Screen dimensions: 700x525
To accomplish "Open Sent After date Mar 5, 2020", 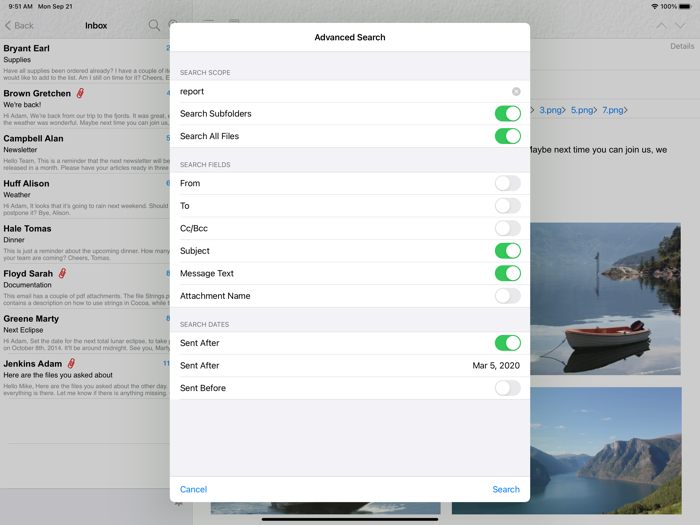I will [x=350, y=366].
